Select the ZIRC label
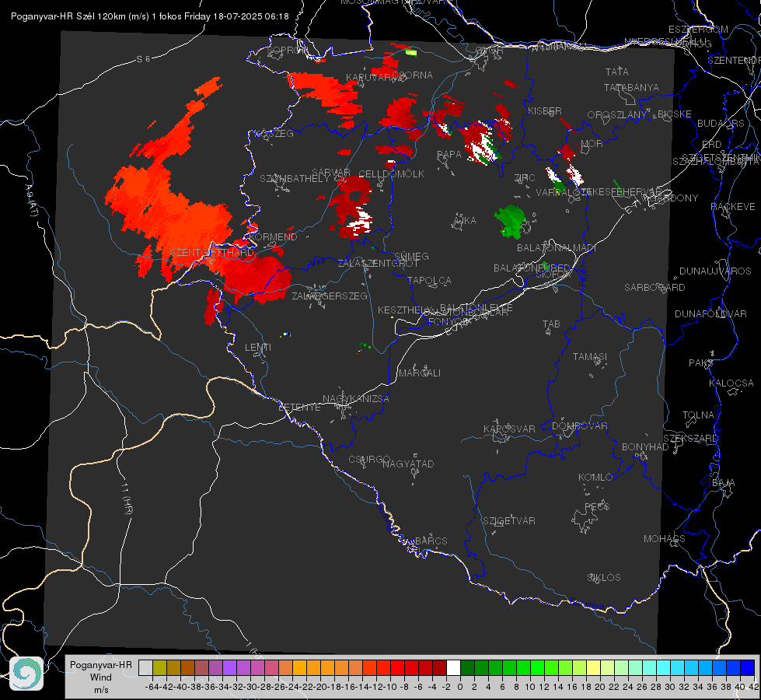This screenshot has height=700, width=761. tap(525, 178)
